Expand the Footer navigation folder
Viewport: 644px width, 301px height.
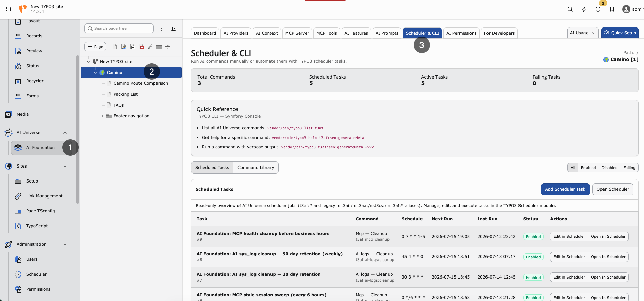pos(102,116)
